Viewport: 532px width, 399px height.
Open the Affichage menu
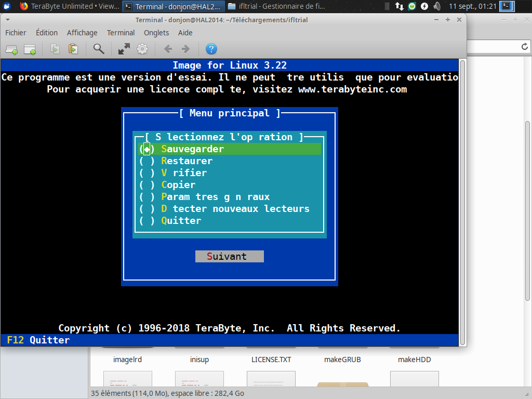coord(82,33)
